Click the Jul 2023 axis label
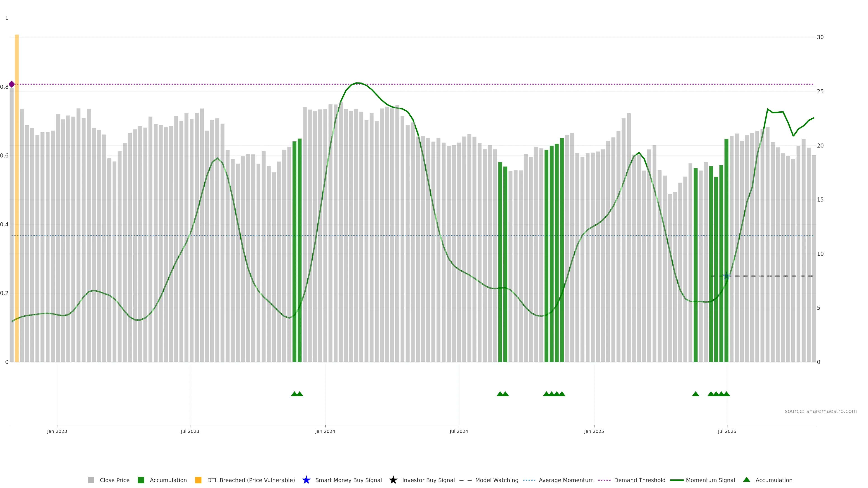Image resolution: width=868 pixels, height=488 pixels. (190, 431)
